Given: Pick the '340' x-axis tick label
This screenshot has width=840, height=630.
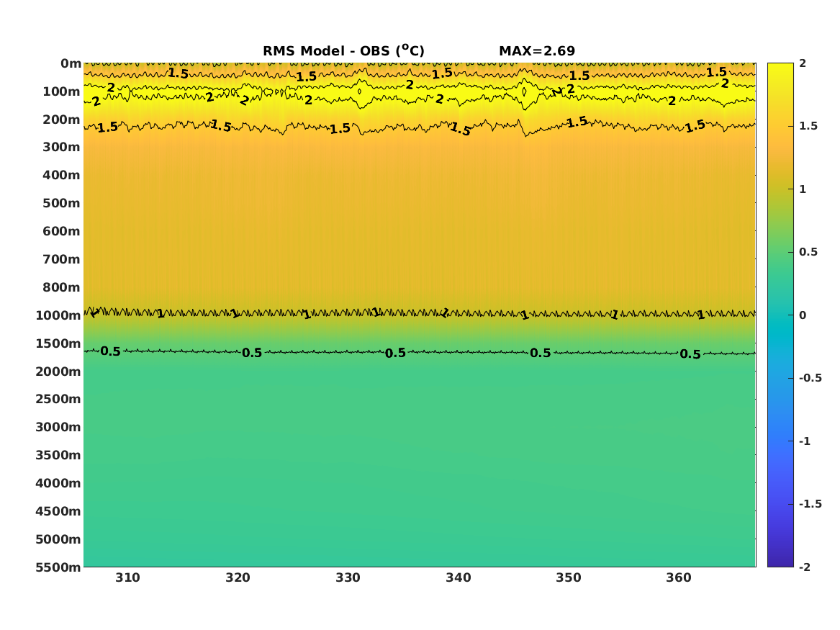Looking at the screenshot, I should coord(459,578).
